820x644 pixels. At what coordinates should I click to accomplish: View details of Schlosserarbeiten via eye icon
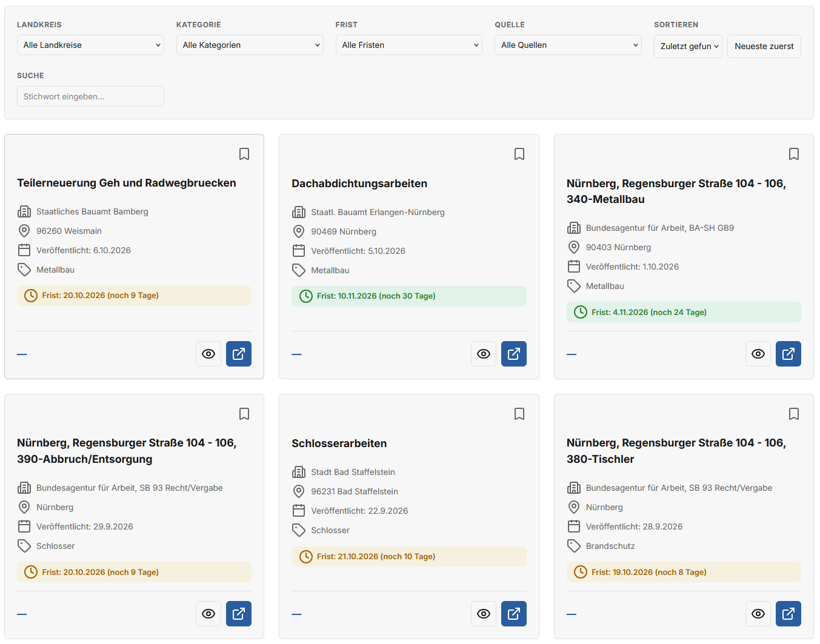coord(484,614)
